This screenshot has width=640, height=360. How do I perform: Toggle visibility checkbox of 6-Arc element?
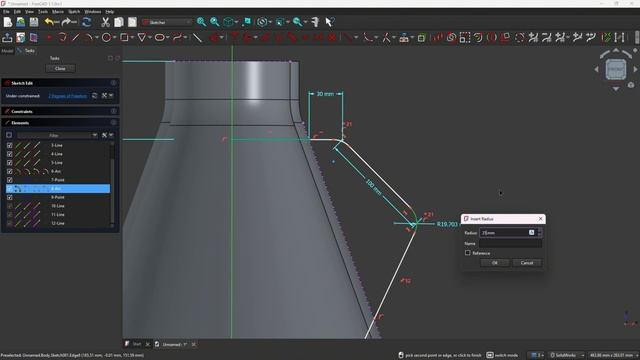[9, 171]
